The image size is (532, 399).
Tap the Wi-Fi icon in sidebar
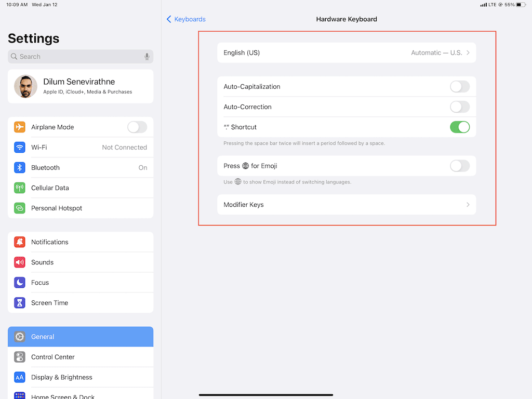point(20,148)
